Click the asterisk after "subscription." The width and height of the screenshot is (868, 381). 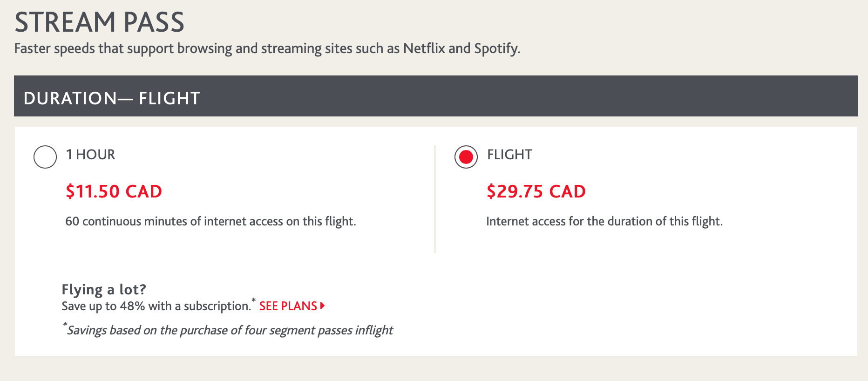254,300
